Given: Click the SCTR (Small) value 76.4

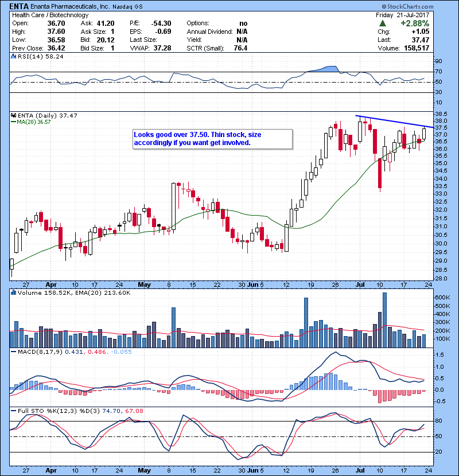Looking at the screenshot, I should coord(240,48).
